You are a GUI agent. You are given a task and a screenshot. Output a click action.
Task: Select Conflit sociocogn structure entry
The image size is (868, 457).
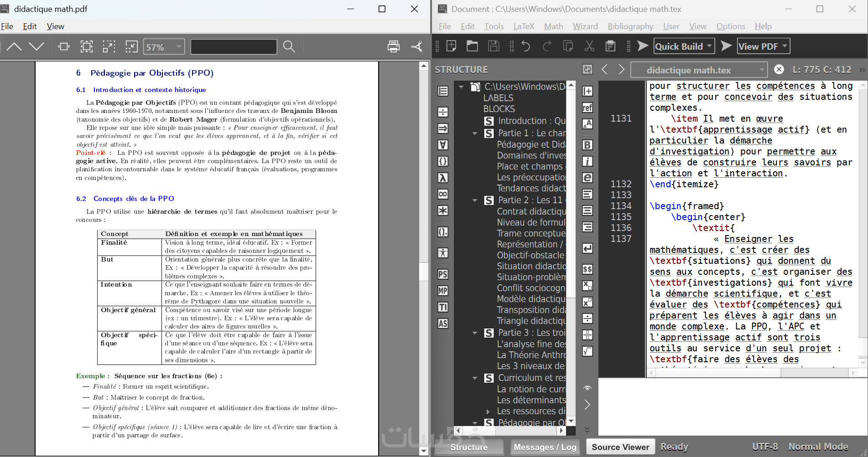pyautogui.click(x=531, y=288)
